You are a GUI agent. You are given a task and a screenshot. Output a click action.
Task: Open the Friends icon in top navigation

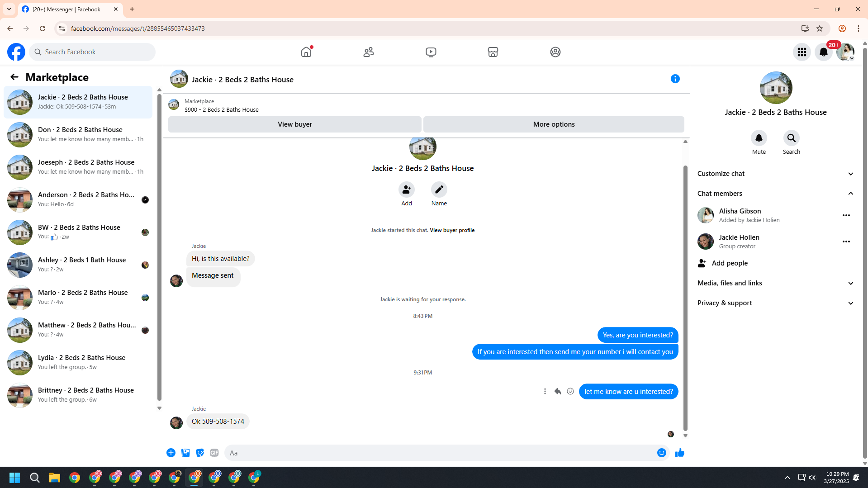[369, 52]
